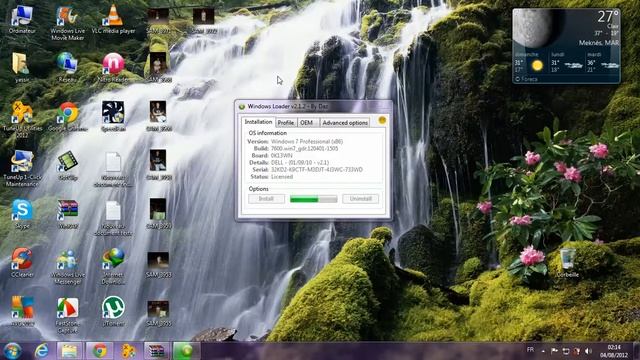Click the Install button
The width and height of the screenshot is (640, 360).
(266, 199)
